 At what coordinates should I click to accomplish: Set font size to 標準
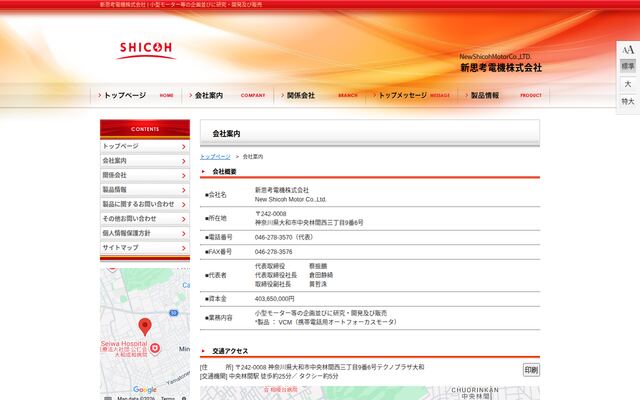click(628, 66)
